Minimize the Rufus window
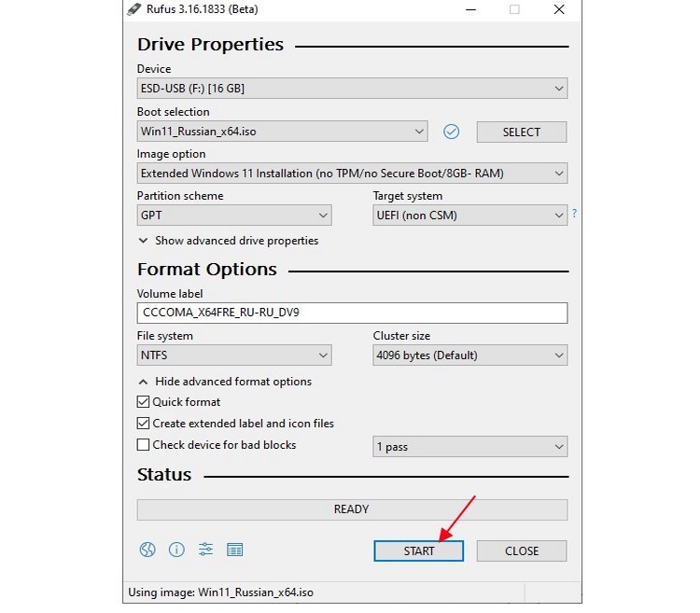 coord(470,9)
